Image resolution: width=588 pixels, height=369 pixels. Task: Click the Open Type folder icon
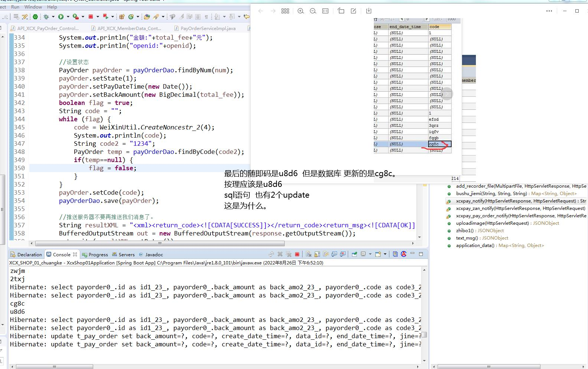147,17
